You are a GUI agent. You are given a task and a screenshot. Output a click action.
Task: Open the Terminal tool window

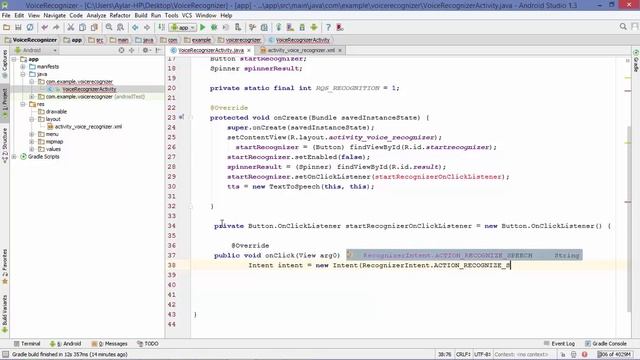27,344
